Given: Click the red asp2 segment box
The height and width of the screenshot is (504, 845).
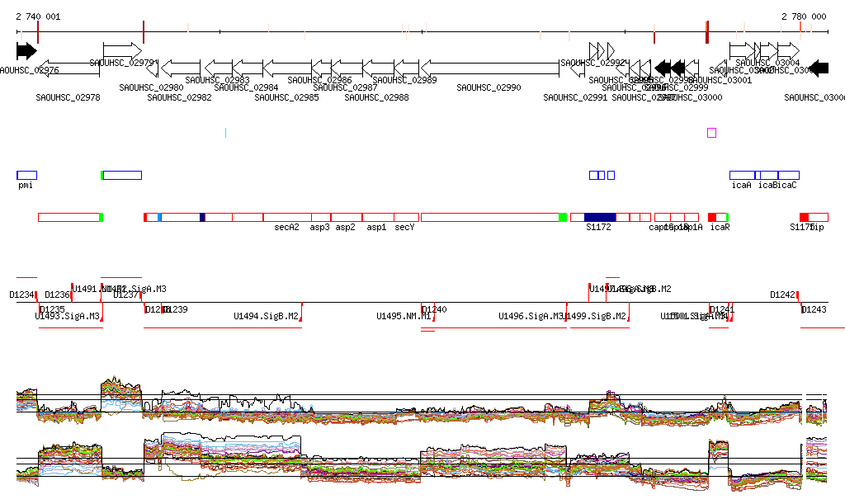Looking at the screenshot, I should 347,218.
